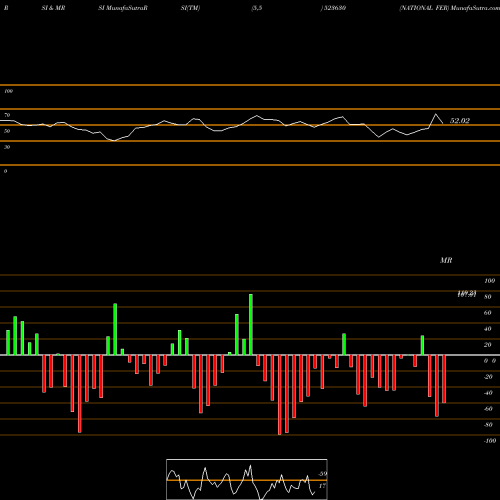Click the RSI 50 level axis label
Screen dimensions: 500x500
7,131
